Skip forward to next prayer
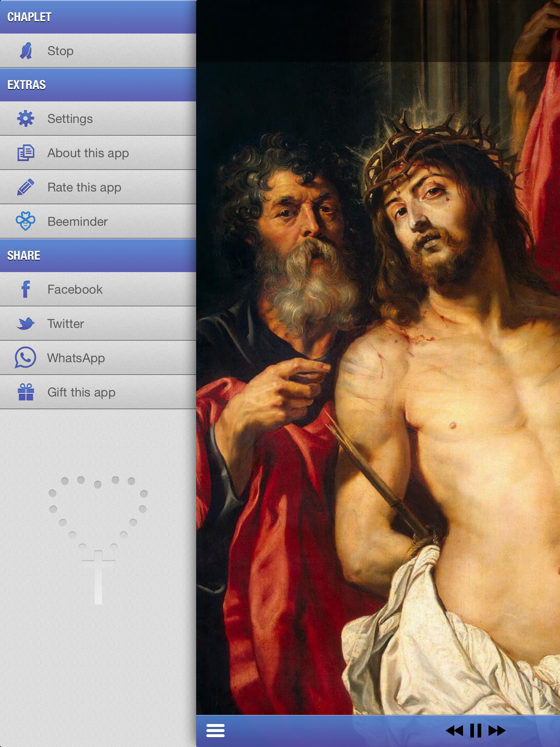Viewport: 560px width, 747px height. click(x=497, y=731)
